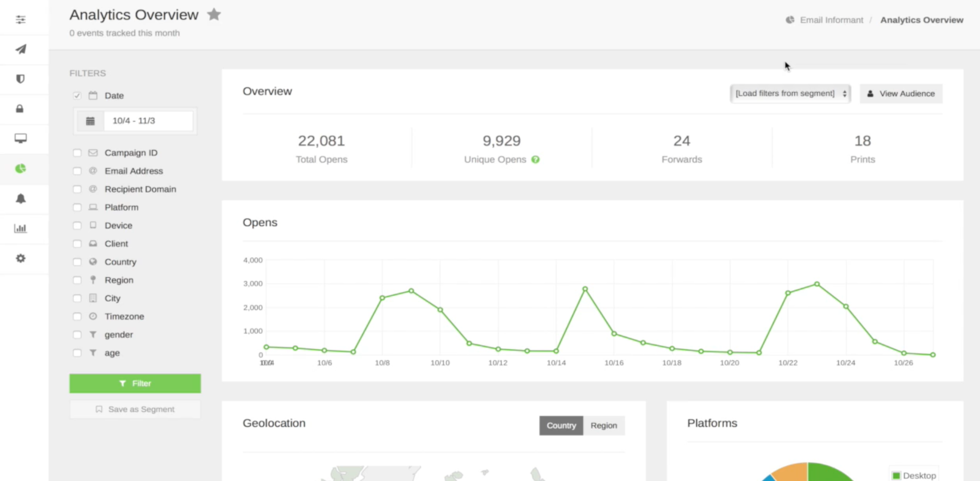Viewport: 980px width, 481px height.
Task: Click the star next to Analytics Overview title
Action: point(214,15)
